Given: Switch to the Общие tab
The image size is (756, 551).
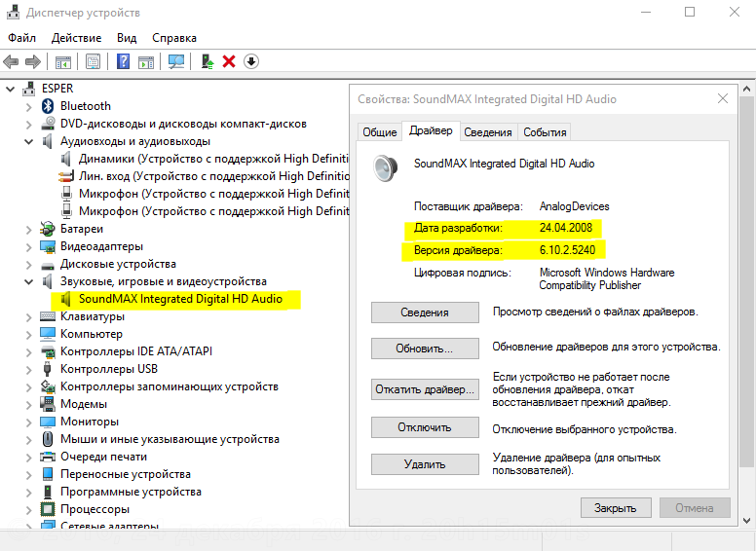Looking at the screenshot, I should pos(379,132).
